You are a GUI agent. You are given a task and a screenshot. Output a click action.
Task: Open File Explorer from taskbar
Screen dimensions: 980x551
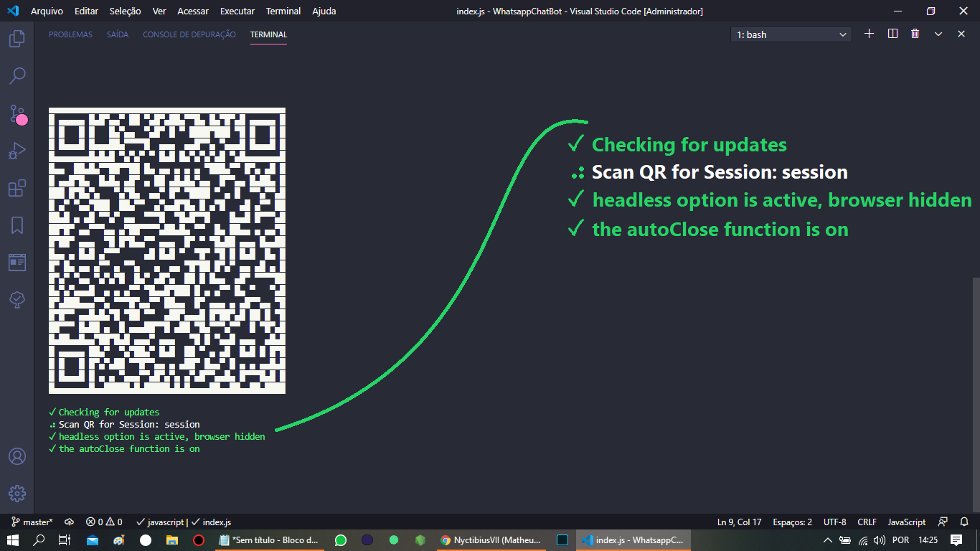pos(171,540)
